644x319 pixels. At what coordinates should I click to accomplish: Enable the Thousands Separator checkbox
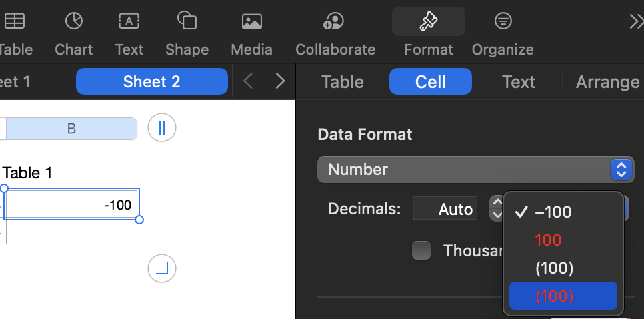click(421, 250)
